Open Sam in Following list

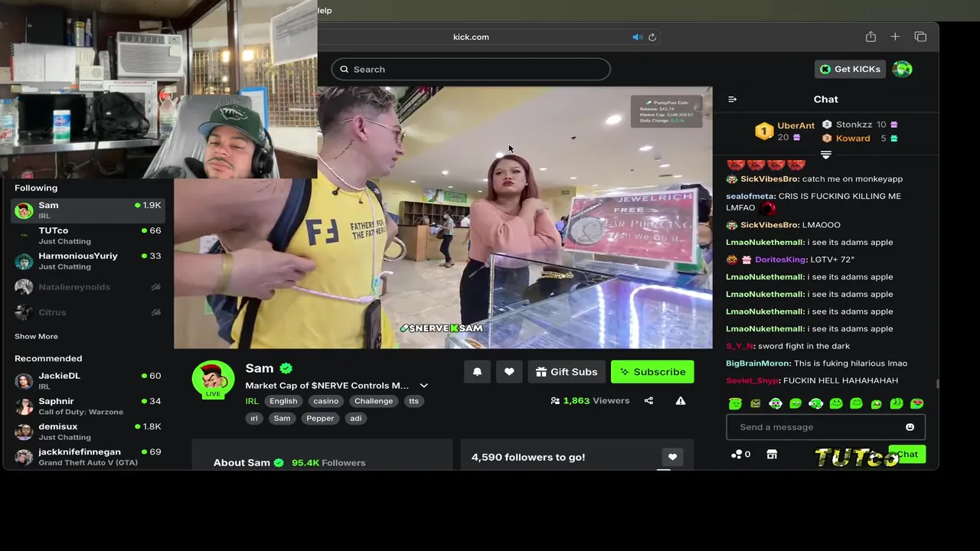coord(88,210)
